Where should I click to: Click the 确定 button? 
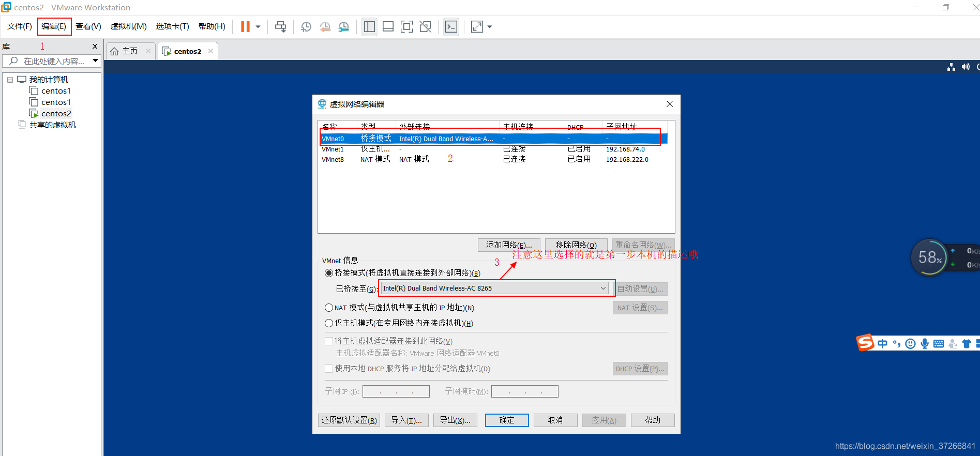point(507,420)
